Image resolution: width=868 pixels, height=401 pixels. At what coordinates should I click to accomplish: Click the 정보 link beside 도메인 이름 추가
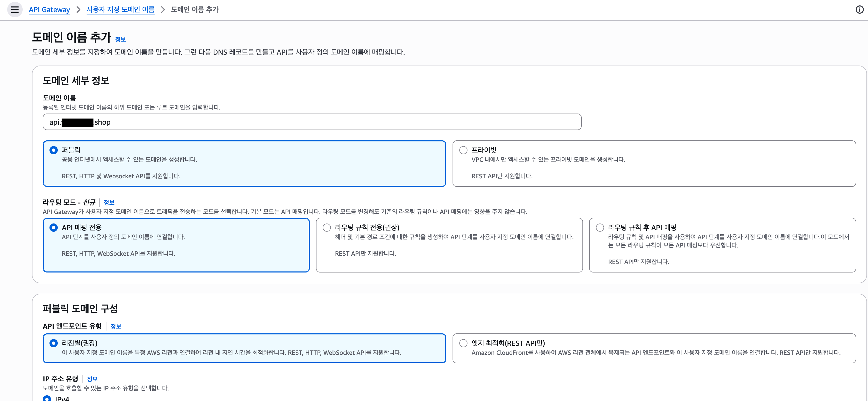[120, 39]
